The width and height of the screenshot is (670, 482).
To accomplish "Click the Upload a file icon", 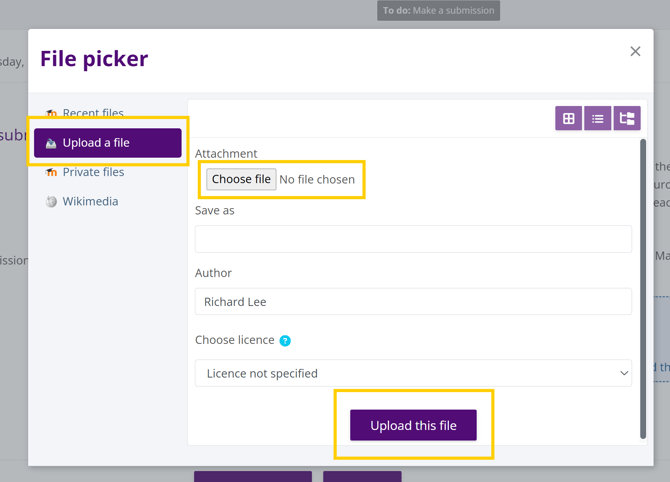I will (51, 143).
